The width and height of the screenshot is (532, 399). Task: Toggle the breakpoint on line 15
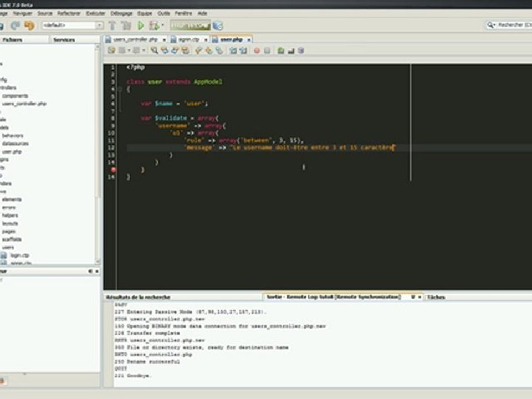point(113,170)
